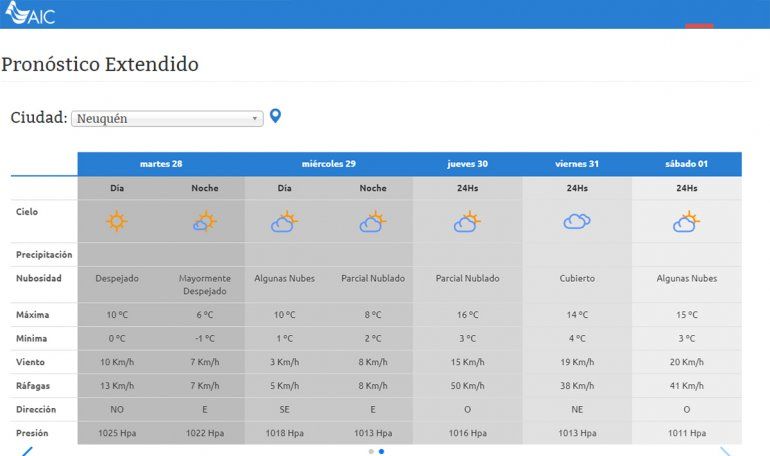Click the miércoles Noche sky icon
This screenshot has height=456, width=770.
coord(373,222)
